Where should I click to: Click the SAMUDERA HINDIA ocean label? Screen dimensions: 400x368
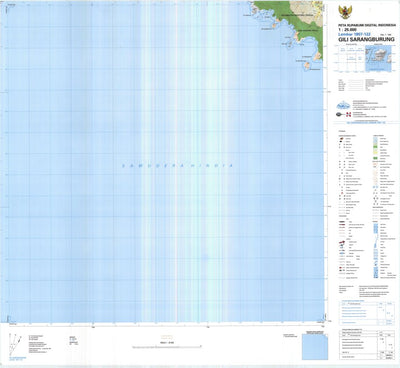tap(177, 165)
